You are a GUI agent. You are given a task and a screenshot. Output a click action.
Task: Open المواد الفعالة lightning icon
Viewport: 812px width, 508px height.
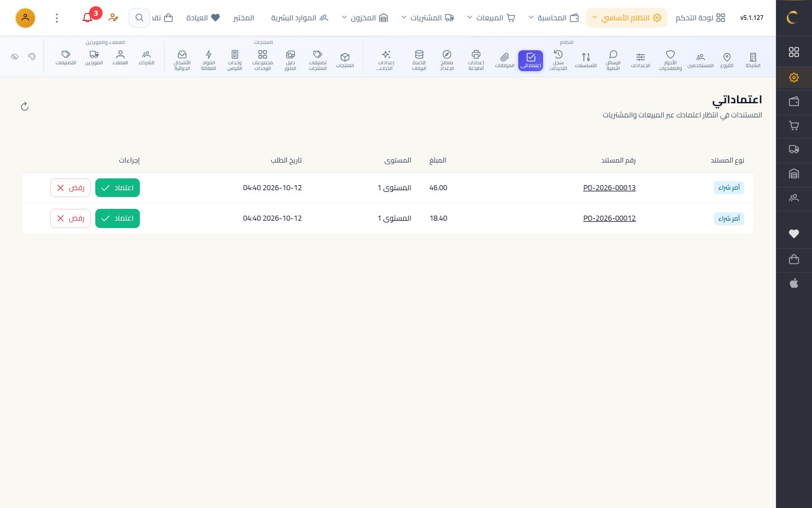pos(209,60)
